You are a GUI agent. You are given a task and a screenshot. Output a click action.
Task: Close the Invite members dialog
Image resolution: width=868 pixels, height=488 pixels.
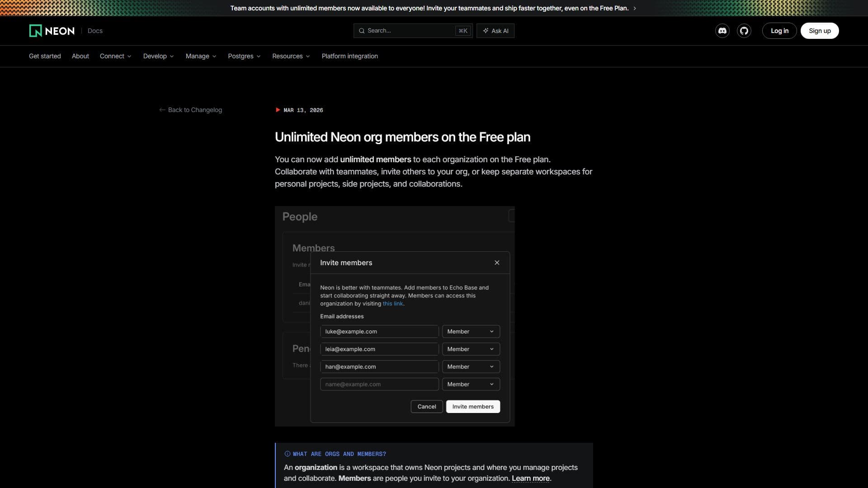[497, 263]
